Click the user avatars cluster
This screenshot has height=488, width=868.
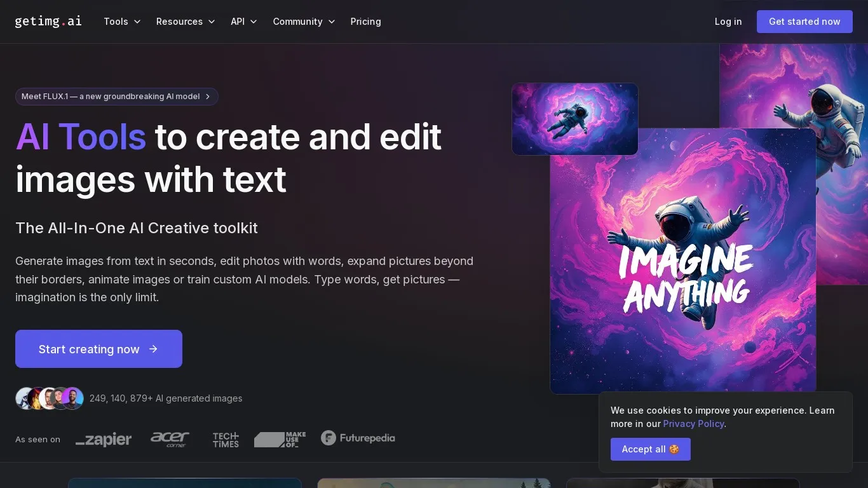(50, 398)
